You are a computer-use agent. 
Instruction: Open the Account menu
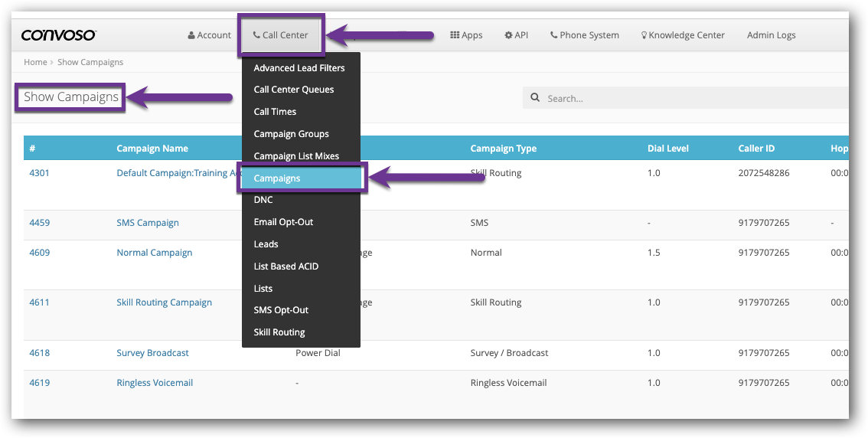tap(209, 35)
